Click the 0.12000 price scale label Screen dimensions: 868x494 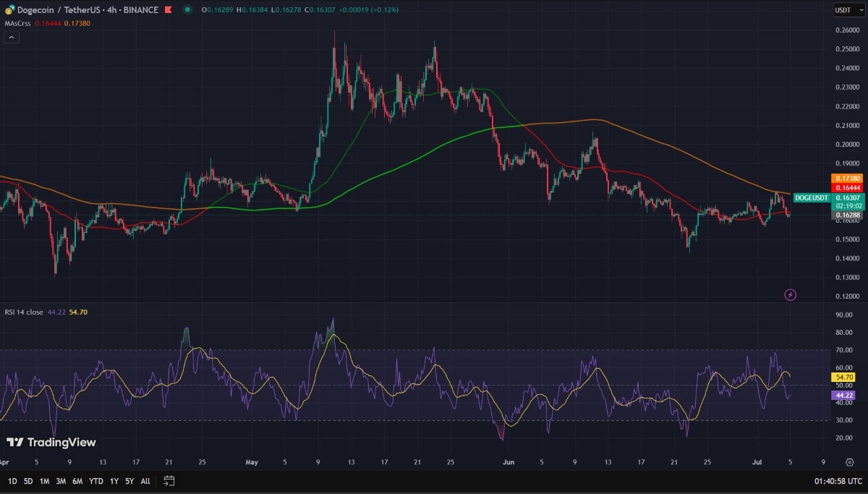[x=846, y=297]
